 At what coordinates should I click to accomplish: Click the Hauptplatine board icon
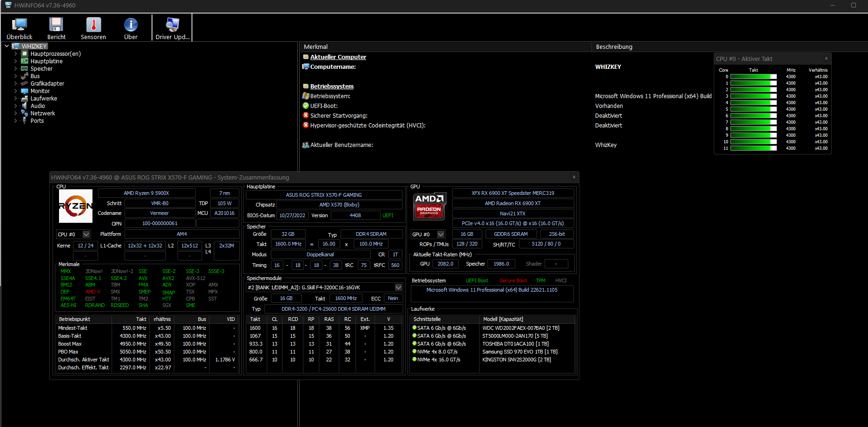pyautogui.click(x=25, y=61)
